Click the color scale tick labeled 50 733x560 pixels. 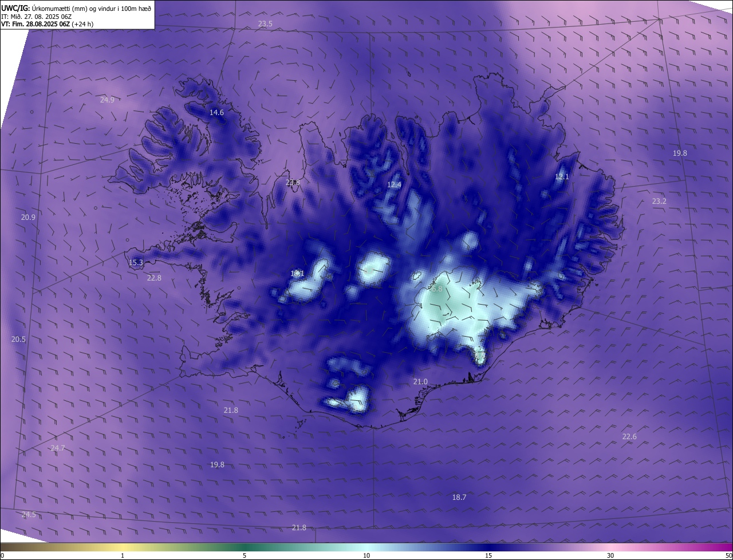coord(728,555)
